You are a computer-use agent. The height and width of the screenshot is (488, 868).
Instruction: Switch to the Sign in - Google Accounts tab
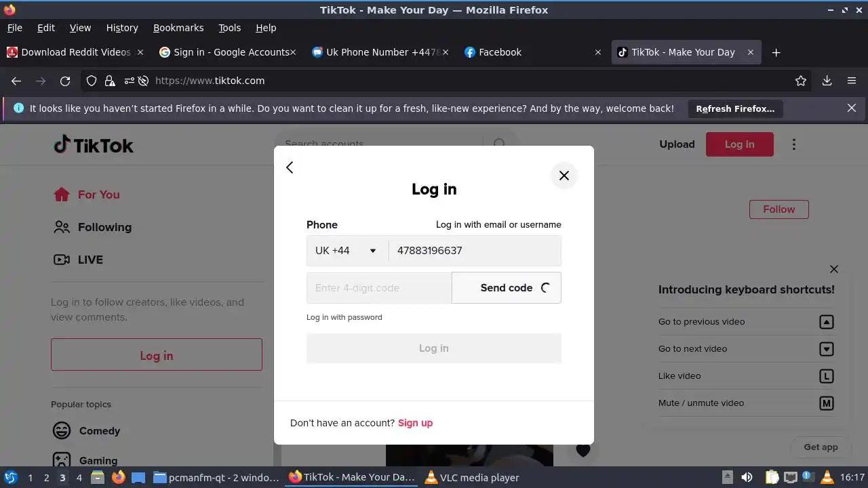(227, 52)
